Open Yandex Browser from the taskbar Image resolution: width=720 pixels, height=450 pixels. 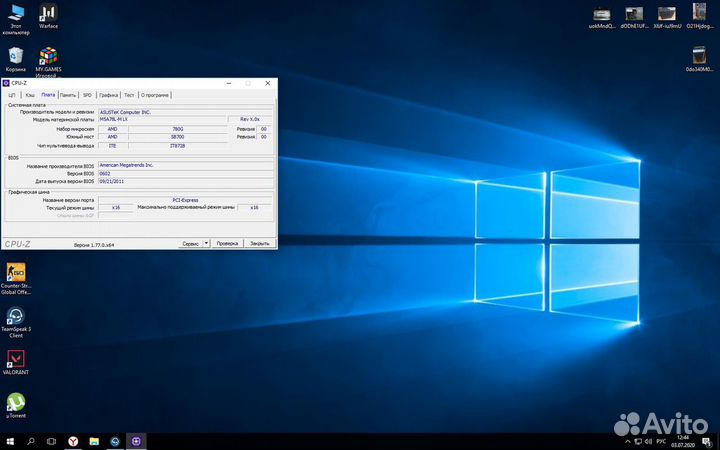coord(73,441)
